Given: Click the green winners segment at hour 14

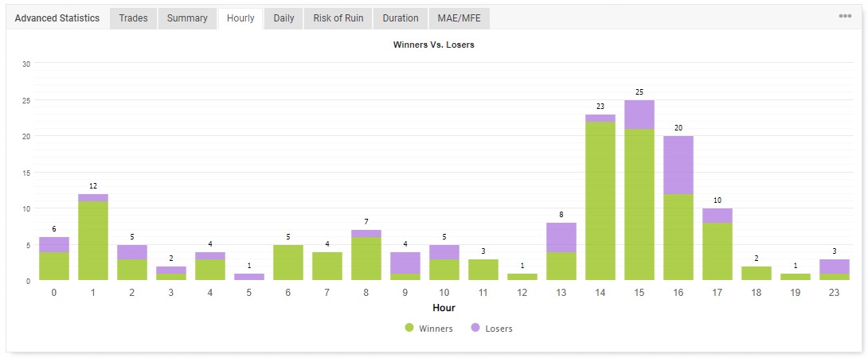Looking at the screenshot, I should coord(600,200).
